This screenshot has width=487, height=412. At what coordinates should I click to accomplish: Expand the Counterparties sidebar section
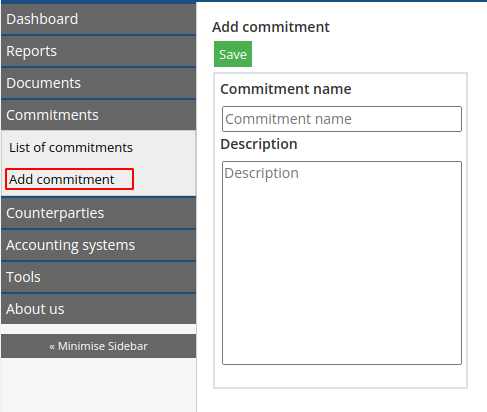(98, 213)
